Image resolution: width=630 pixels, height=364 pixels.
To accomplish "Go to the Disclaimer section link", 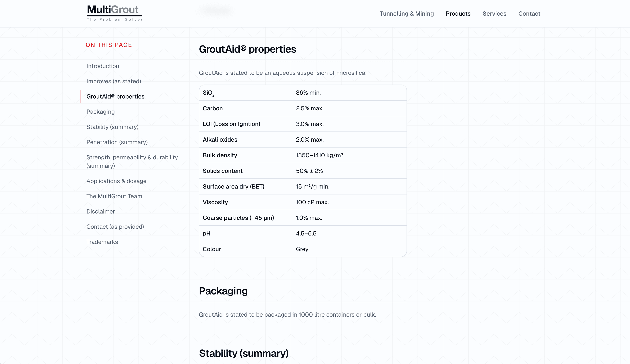I will [x=100, y=212].
